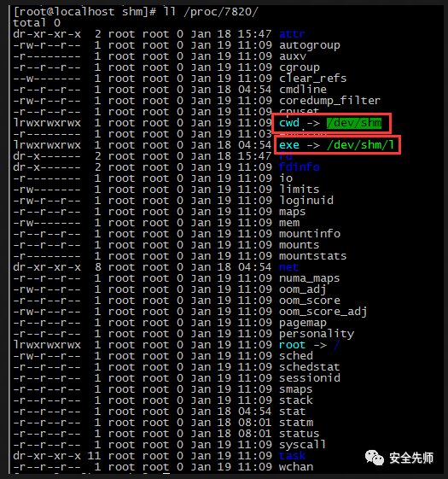Click the "mem" file name
The width and height of the screenshot is (448, 479).
point(289,222)
